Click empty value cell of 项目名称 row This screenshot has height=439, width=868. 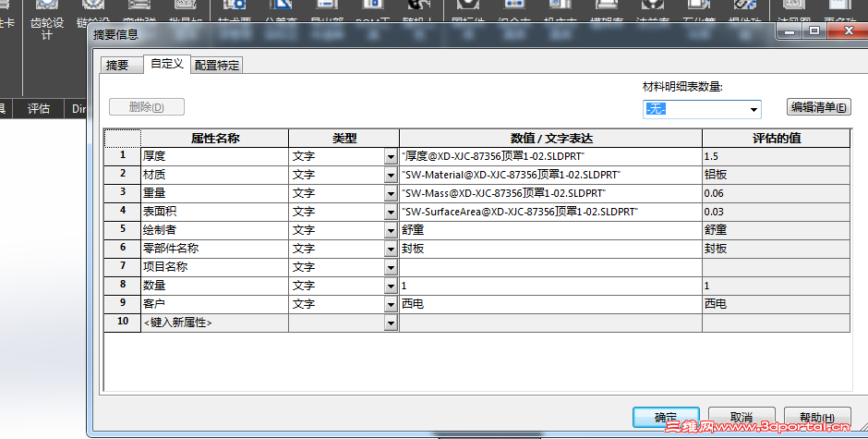(550, 267)
